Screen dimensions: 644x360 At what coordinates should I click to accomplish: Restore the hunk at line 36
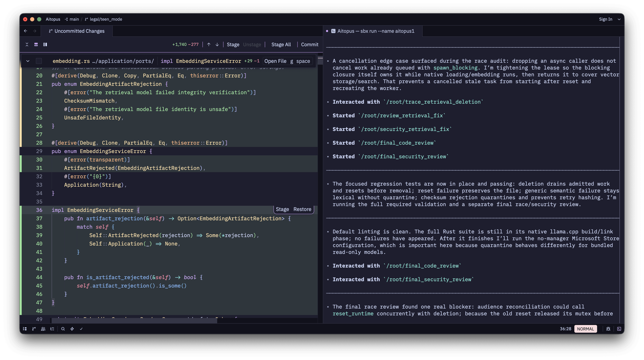tap(302, 209)
